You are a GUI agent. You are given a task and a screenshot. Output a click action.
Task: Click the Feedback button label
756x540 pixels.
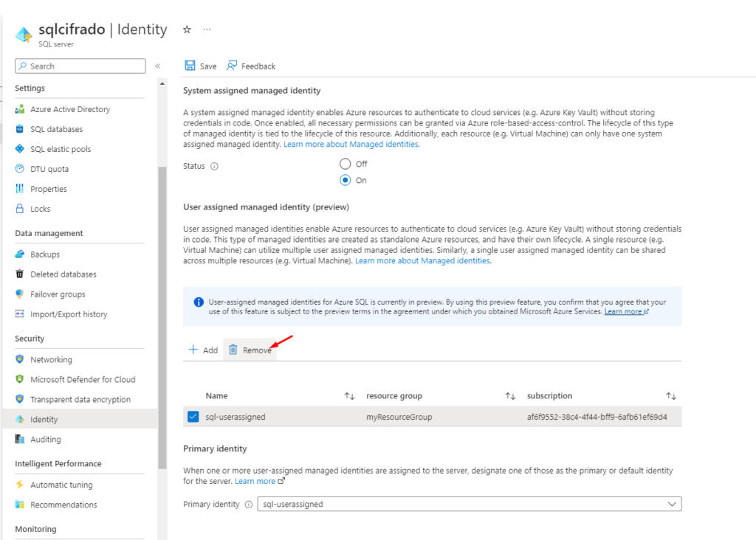tap(258, 66)
